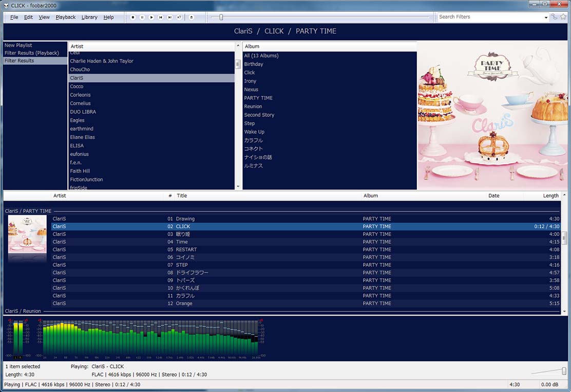
Task: Click the arrows icon beside the search box
Action: (554, 17)
